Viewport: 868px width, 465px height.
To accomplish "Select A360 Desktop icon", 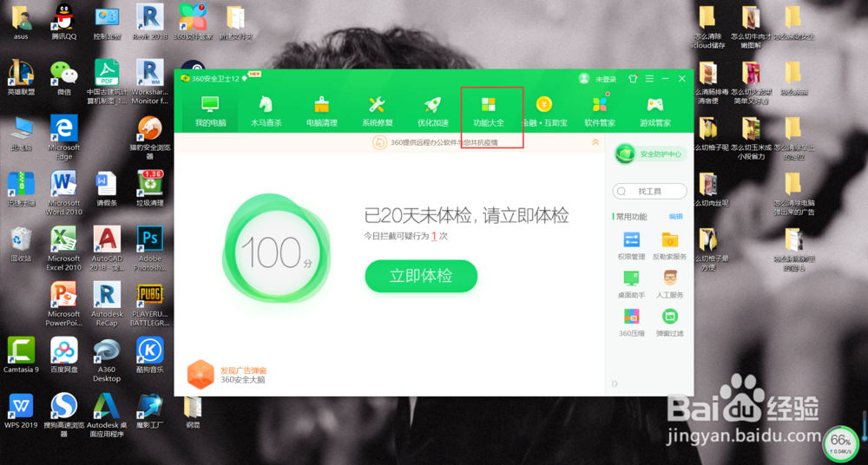I will [x=107, y=360].
